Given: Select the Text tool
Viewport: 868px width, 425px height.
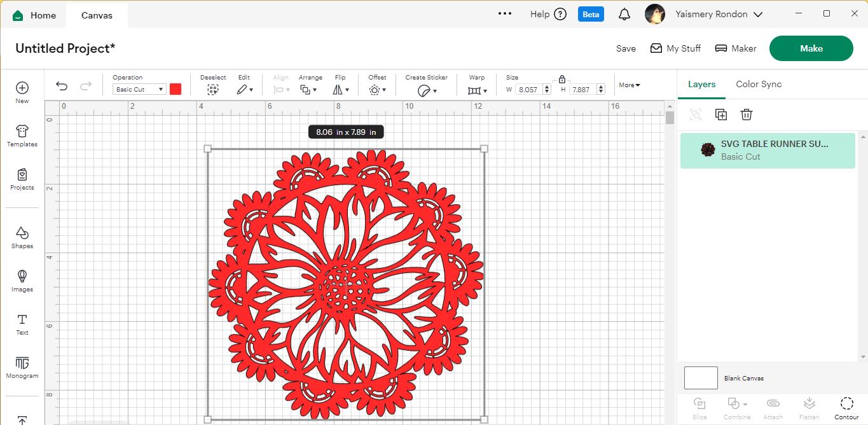Looking at the screenshot, I should point(22,324).
